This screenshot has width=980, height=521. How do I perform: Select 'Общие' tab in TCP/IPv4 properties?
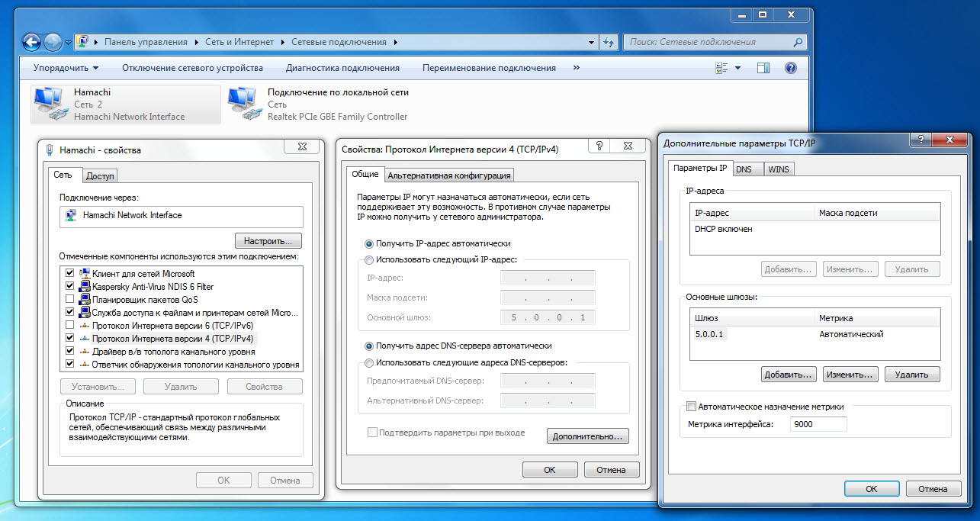365,174
